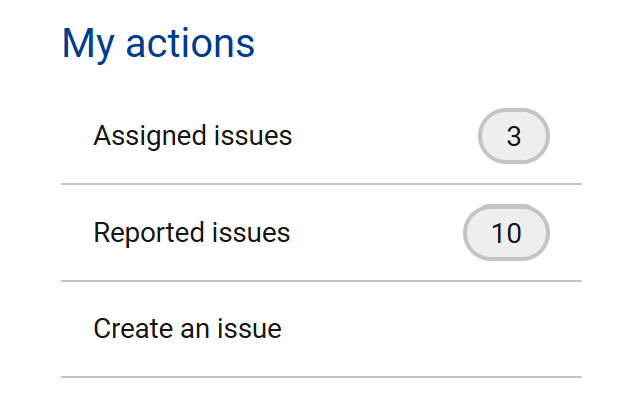Screen dimensions: 624x410
Task: Open the 10 reported issues counter
Action: pyautogui.click(x=507, y=233)
